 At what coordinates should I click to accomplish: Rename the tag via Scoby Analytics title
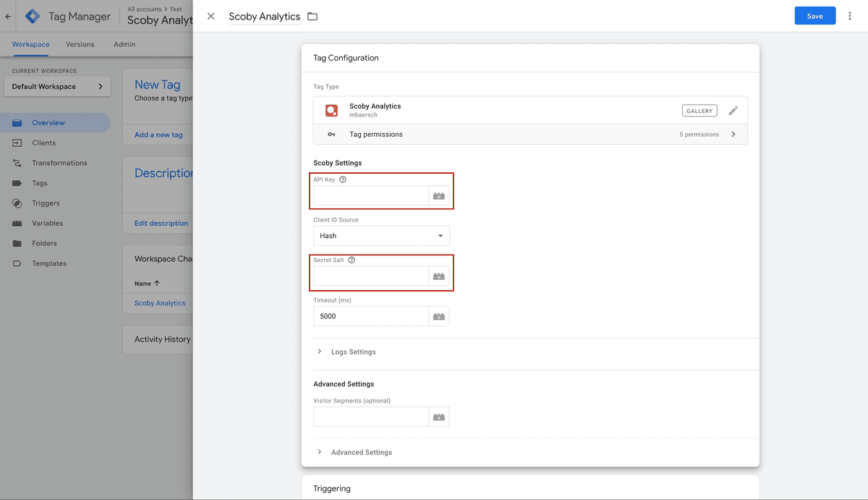click(264, 16)
